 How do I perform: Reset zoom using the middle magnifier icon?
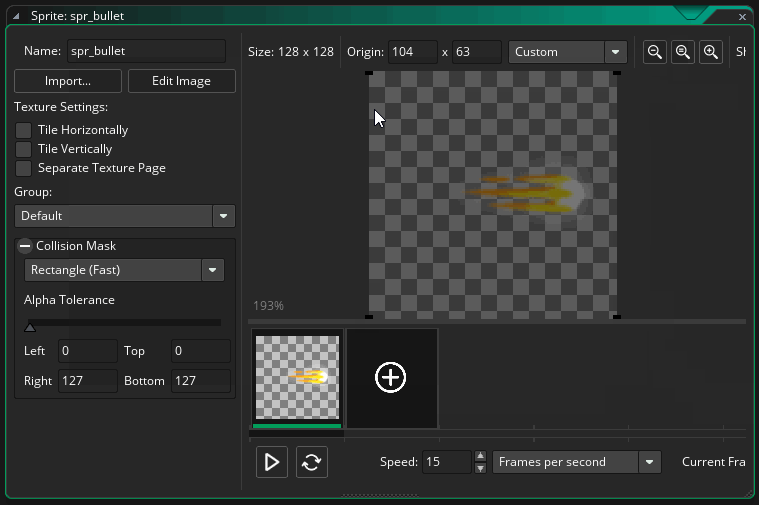coord(683,52)
